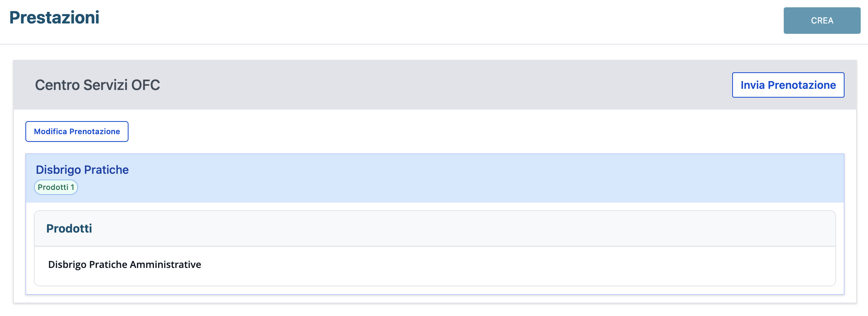Click the word Pratiche in the blue header
Viewport: 868px width, 316px height.
106,170
